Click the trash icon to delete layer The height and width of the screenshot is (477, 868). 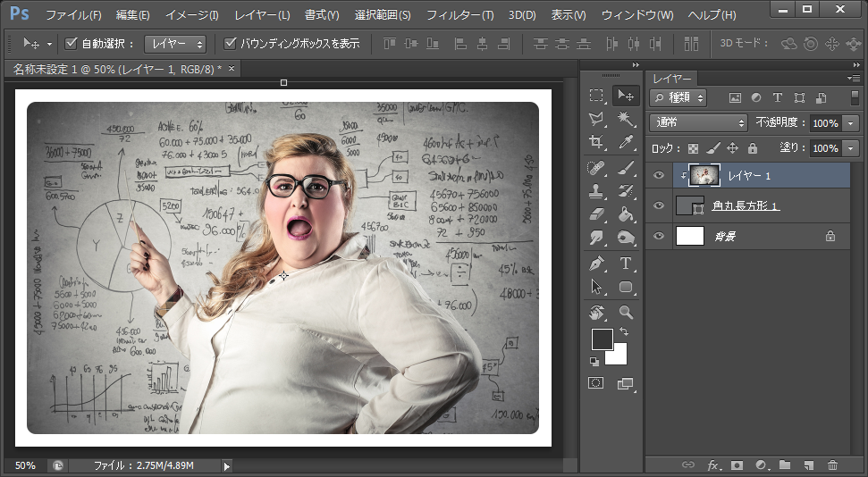[x=832, y=465]
